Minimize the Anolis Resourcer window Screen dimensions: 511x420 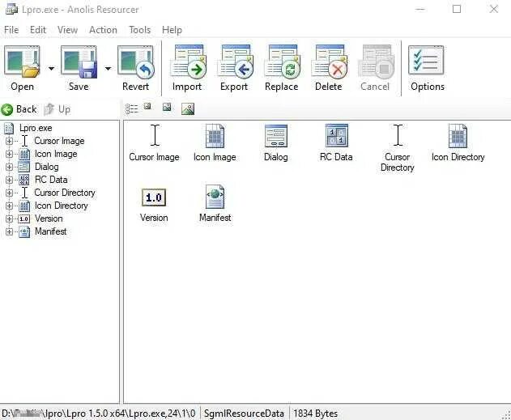pyautogui.click(x=420, y=9)
